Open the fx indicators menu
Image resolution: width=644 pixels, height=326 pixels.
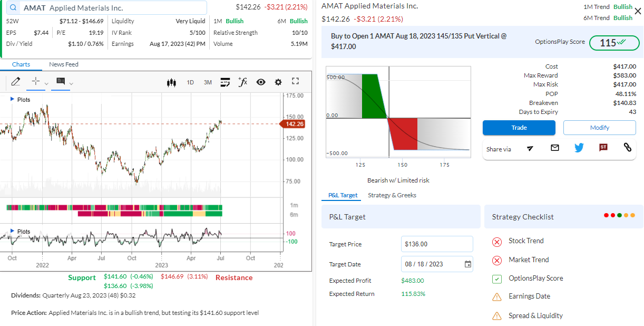(242, 82)
